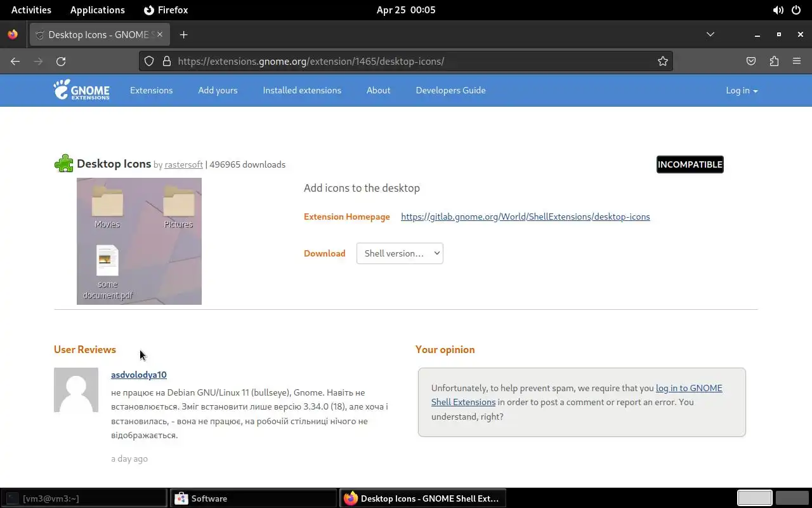Screen dimensions: 812x508
Task: Switch to the first workspace in the switcher
Action: coord(754,498)
